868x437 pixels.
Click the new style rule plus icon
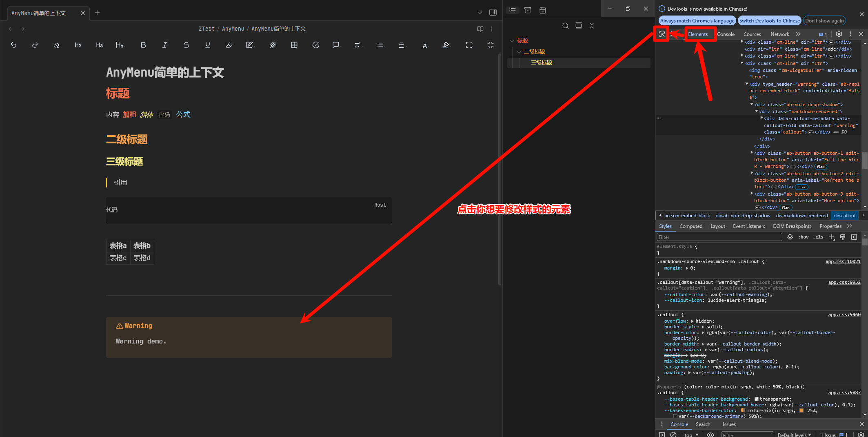tap(831, 237)
